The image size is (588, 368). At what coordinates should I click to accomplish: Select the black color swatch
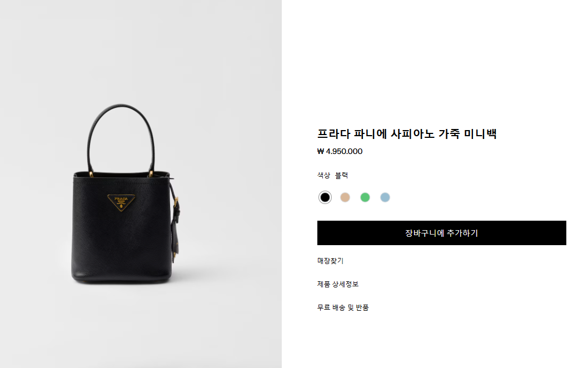(x=325, y=197)
